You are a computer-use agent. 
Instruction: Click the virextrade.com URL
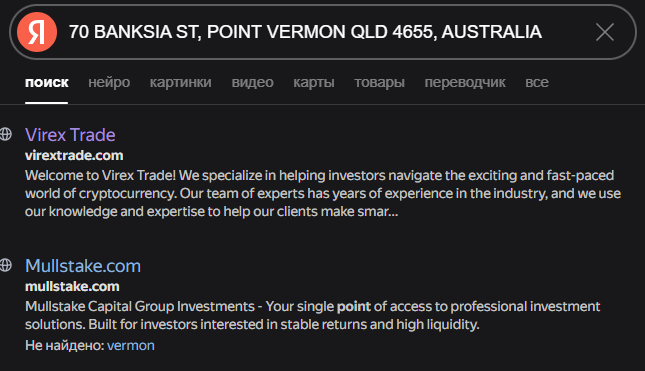[x=74, y=155]
